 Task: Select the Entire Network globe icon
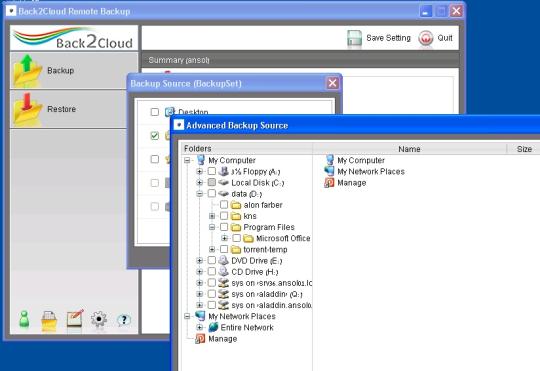213,327
